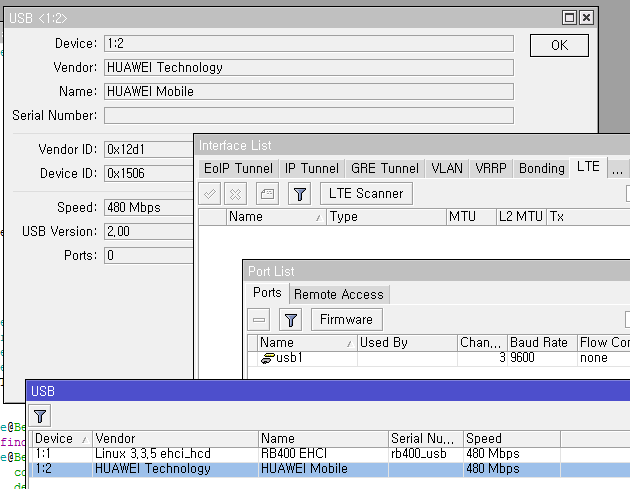Click the Device field showing 1:2
The width and height of the screenshot is (630, 489).
[x=309, y=43]
